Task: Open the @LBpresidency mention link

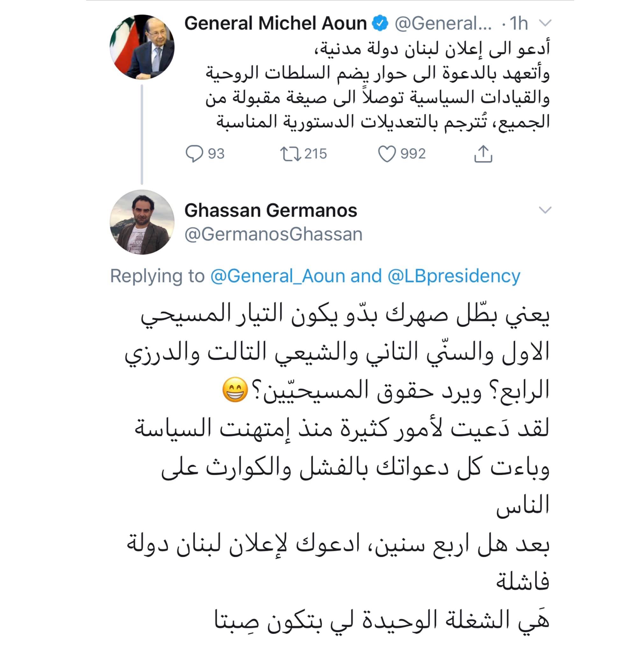Action: 454,276
